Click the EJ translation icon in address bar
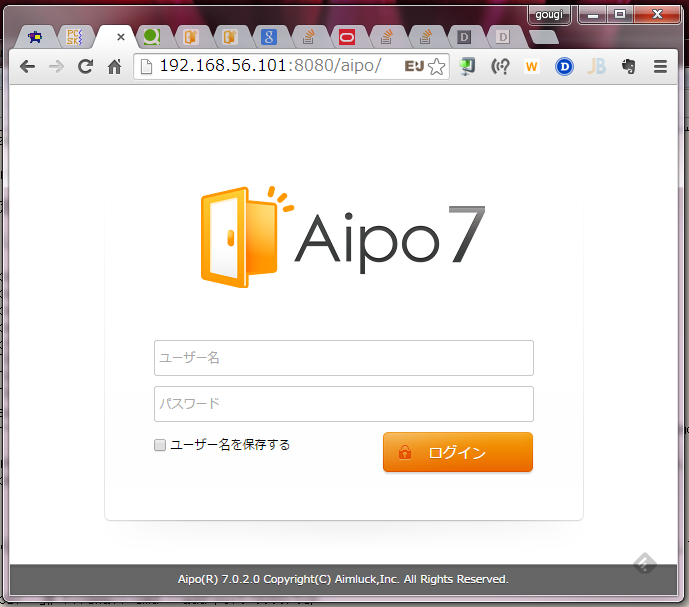The height and width of the screenshot is (607, 689). [x=414, y=66]
